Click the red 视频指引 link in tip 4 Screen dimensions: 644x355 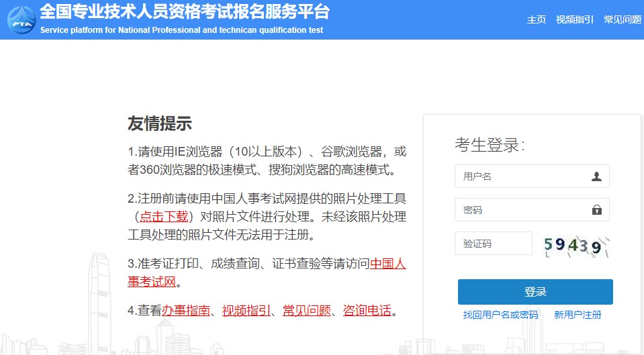click(x=246, y=311)
